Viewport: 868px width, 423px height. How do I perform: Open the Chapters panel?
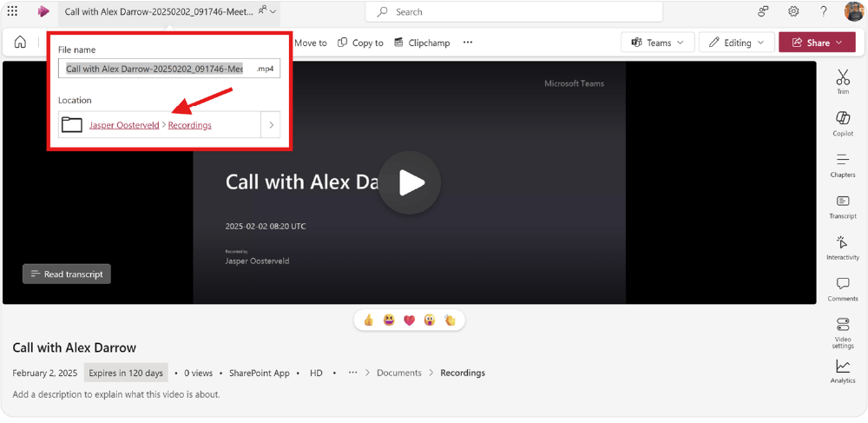[843, 164]
